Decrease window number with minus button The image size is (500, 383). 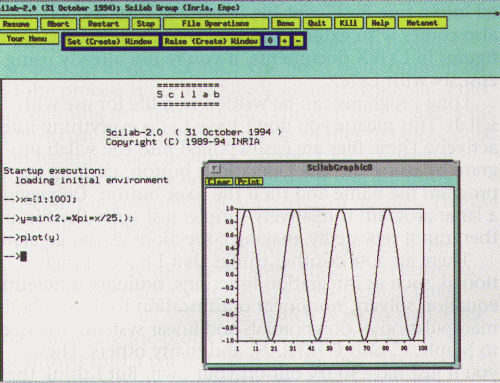pos(298,41)
